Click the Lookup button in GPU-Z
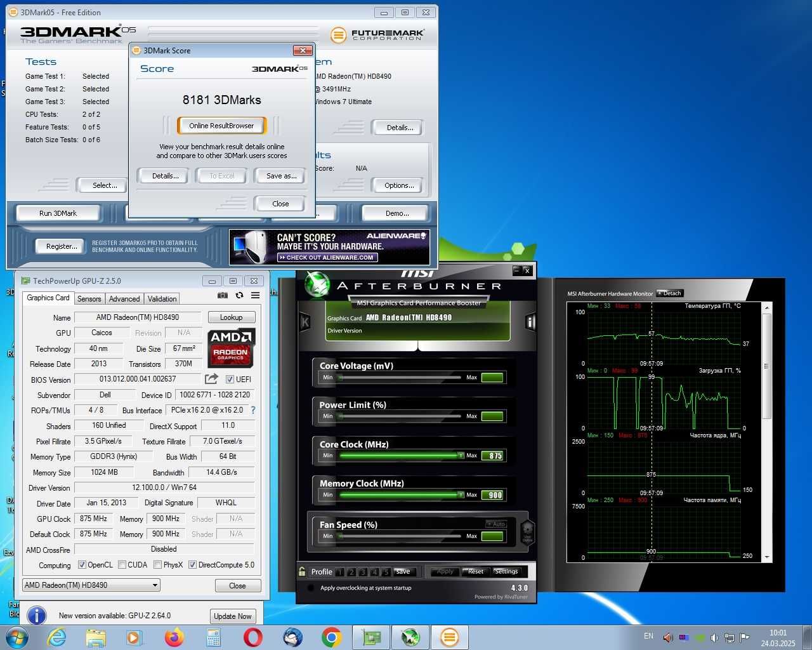The height and width of the screenshot is (650, 812). [x=231, y=317]
